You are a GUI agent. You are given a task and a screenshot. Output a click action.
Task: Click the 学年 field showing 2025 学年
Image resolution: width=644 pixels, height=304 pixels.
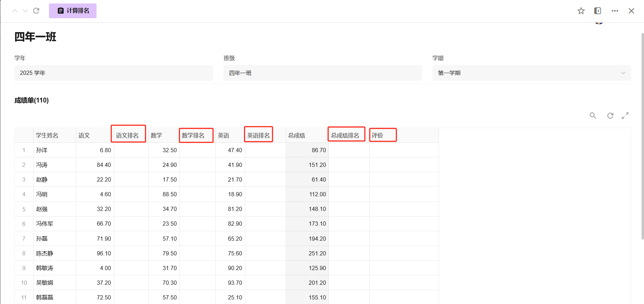point(113,73)
